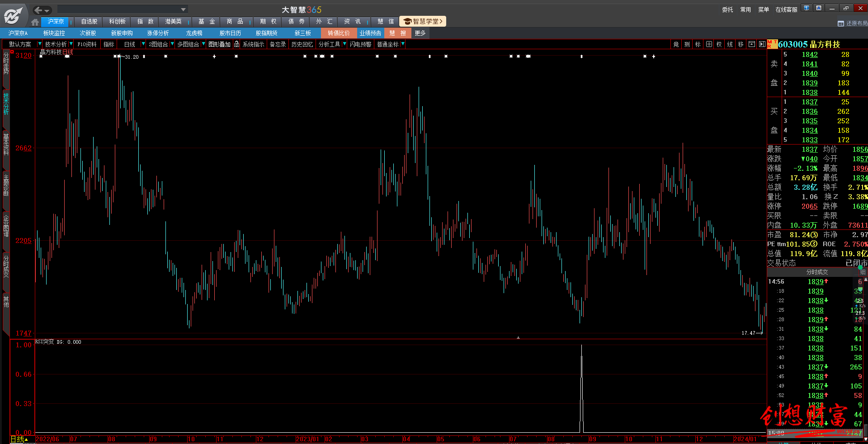
Task: Select the 涨停分析 sub tab
Action: click(158, 33)
